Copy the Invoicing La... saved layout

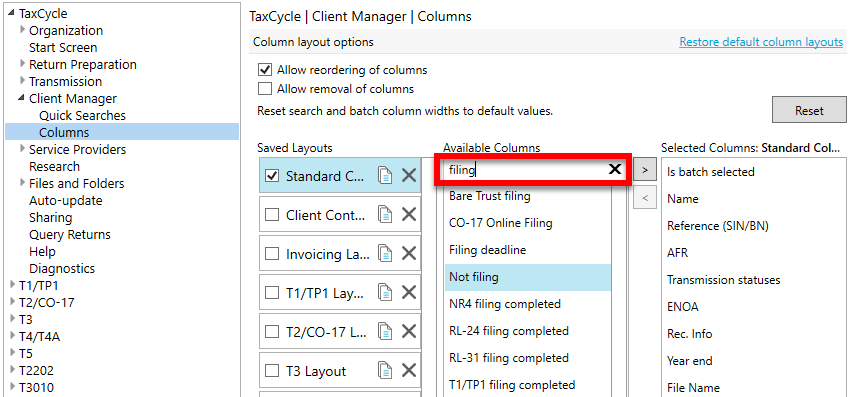click(x=385, y=254)
